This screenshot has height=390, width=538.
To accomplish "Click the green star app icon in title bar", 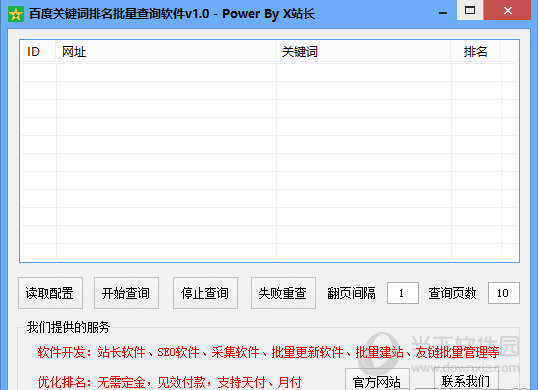I will (16, 14).
